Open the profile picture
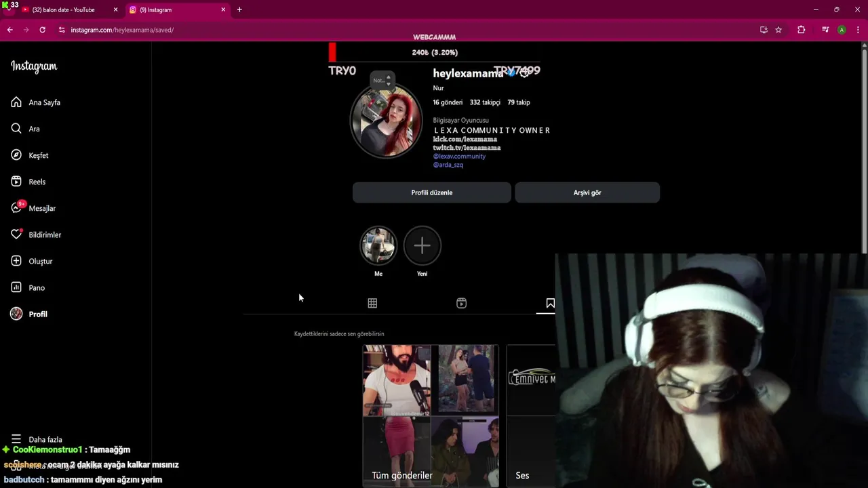Image resolution: width=868 pixels, height=488 pixels. 386,121
